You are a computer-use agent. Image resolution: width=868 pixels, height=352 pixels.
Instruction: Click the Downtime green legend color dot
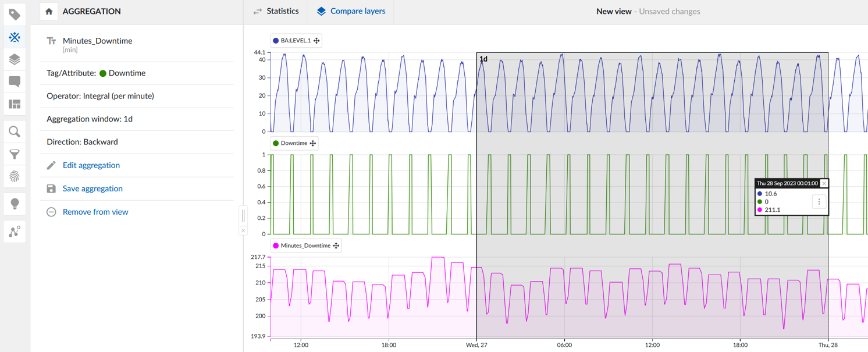pos(276,143)
